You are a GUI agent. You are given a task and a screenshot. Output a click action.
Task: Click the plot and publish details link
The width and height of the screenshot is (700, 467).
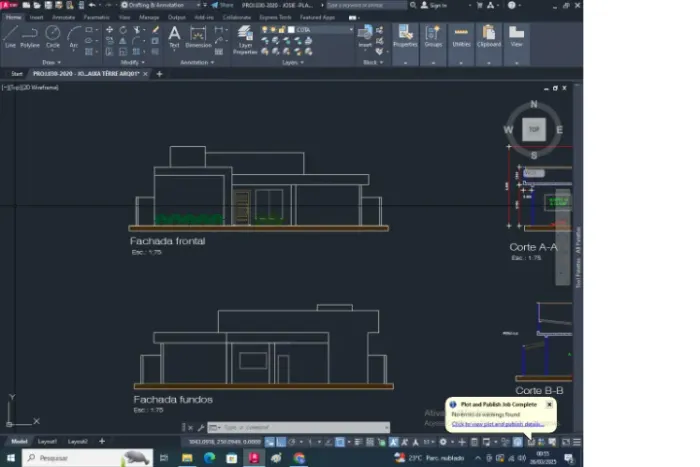(x=497, y=423)
